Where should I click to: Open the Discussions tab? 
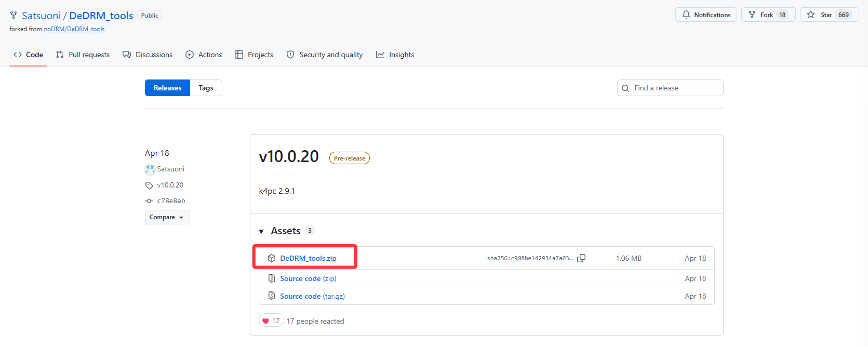pos(148,55)
